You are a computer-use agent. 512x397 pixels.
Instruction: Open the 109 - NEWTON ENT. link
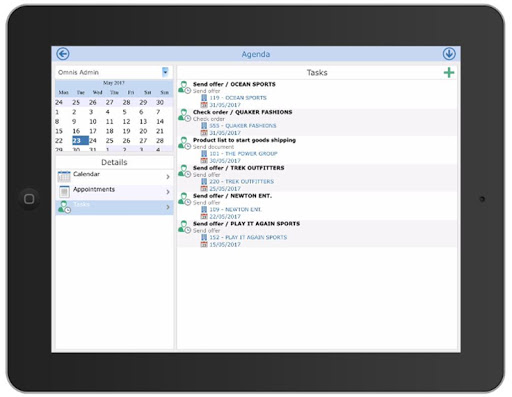[x=235, y=209]
